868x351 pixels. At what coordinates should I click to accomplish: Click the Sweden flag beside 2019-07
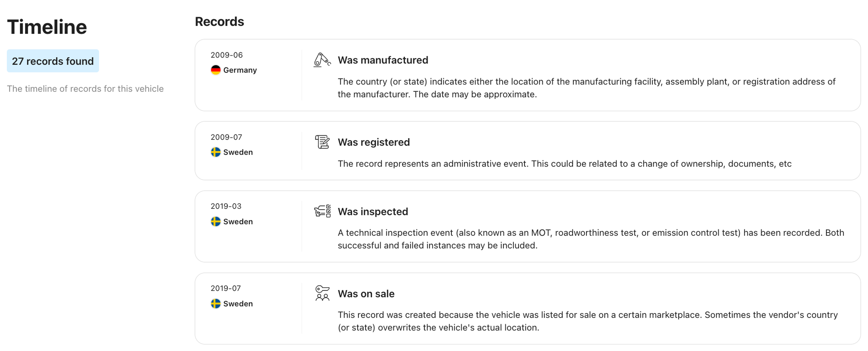[x=216, y=304]
